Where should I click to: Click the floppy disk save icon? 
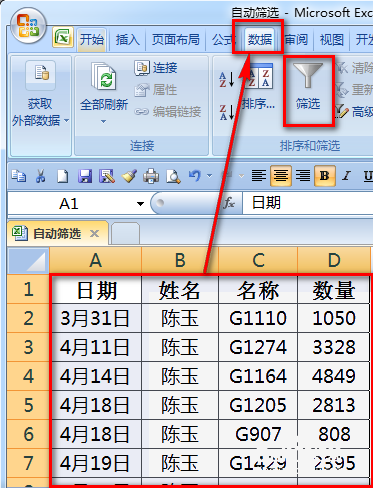point(85,176)
